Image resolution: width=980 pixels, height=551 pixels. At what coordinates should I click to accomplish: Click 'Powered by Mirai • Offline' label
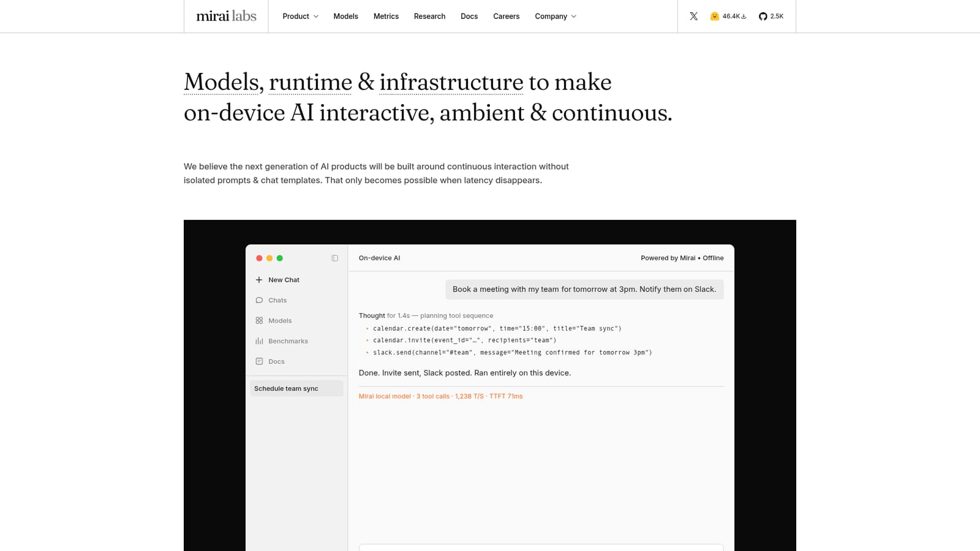682,258
